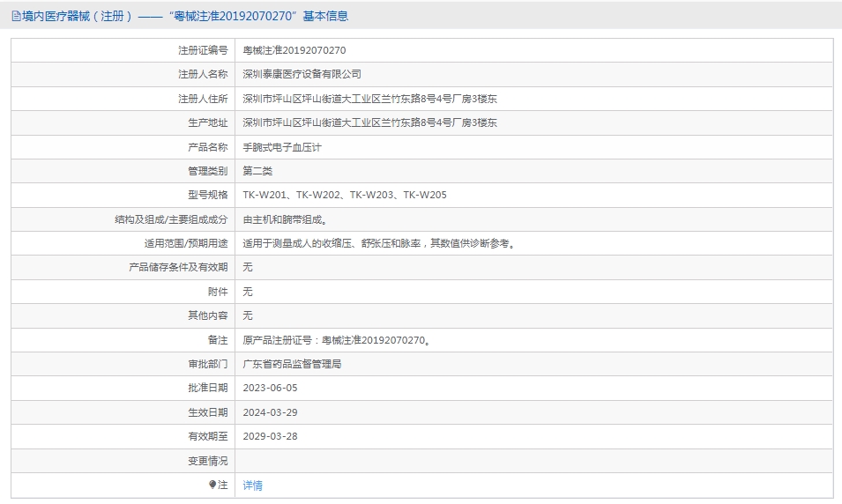Viewport: 842px width, 504px height.
Task: Open the 详情 link
Action: coord(252,485)
